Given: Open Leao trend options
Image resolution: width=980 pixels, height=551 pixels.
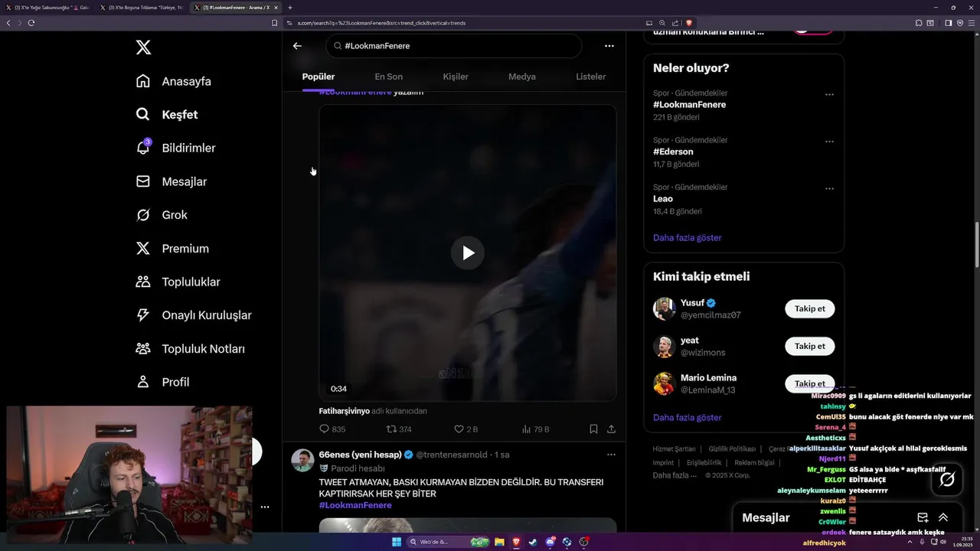Looking at the screenshot, I should [x=829, y=188].
